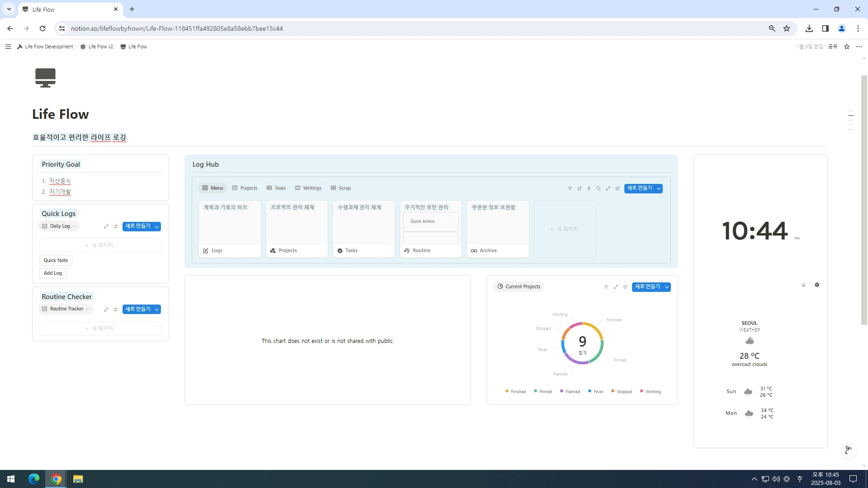Open the Log Hub automations lightning icon
Viewport: 868px width, 488px height.
[589, 188]
